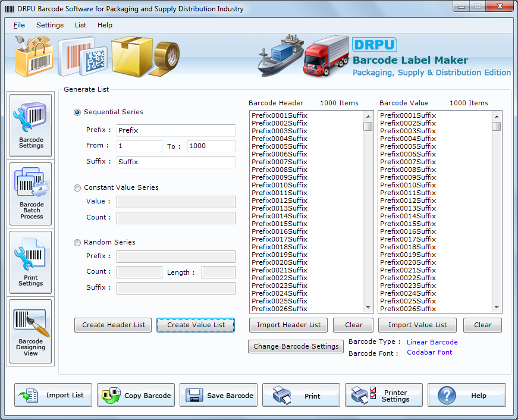Select the Sequential Series option
Image resolution: width=518 pixels, height=420 pixels.
click(x=77, y=112)
